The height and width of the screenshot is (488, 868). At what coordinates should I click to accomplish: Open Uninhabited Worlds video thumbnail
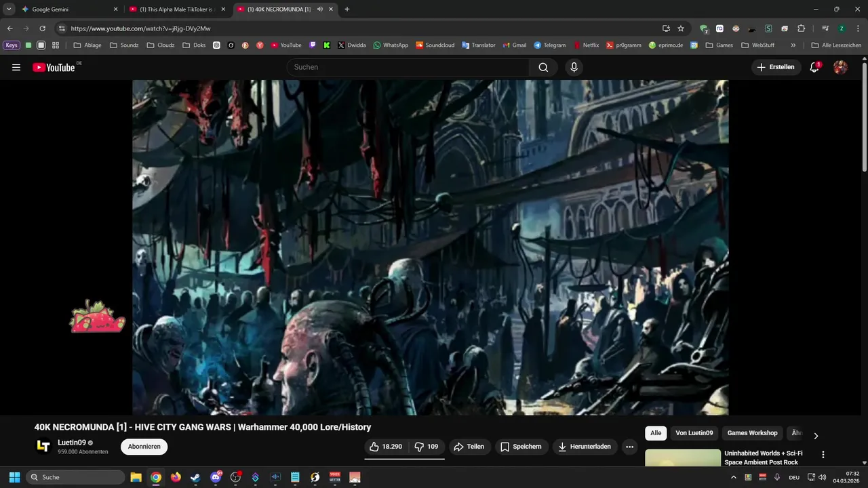pyautogui.click(x=682, y=458)
